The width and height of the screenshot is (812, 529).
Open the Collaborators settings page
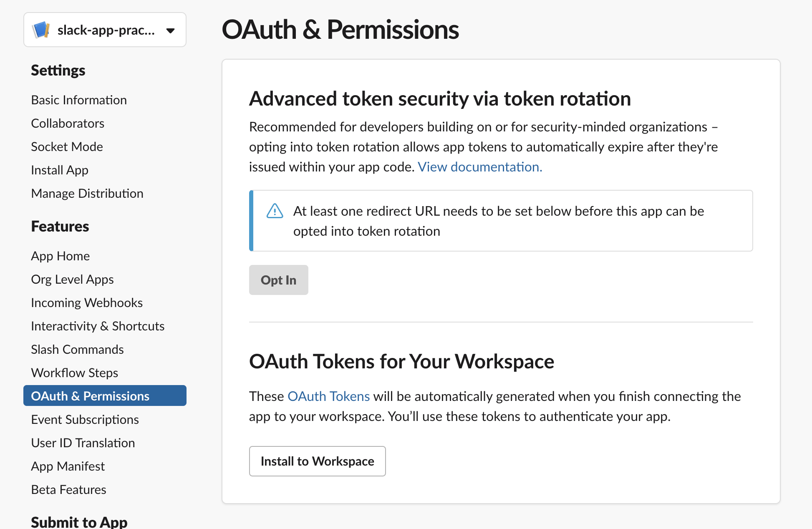(x=67, y=123)
